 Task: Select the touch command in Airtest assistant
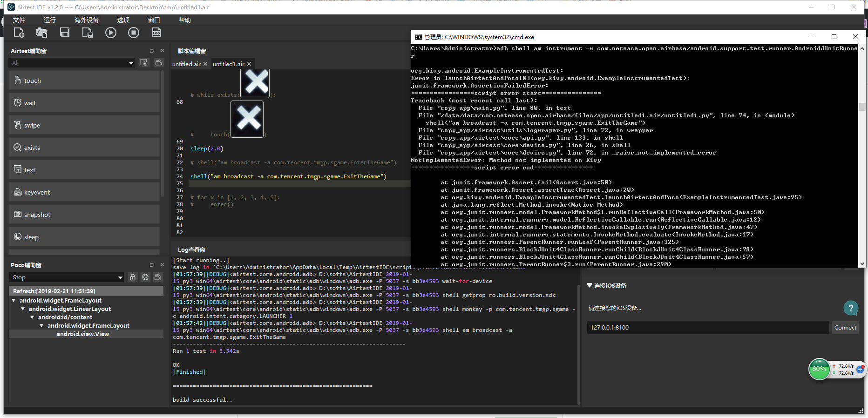[x=84, y=81]
